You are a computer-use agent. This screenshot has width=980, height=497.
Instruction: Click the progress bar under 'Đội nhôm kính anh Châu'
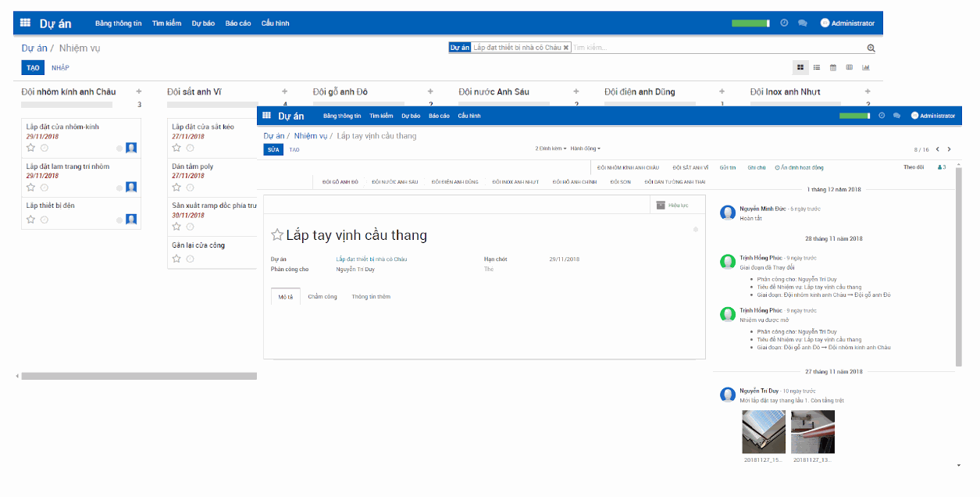tap(68, 102)
